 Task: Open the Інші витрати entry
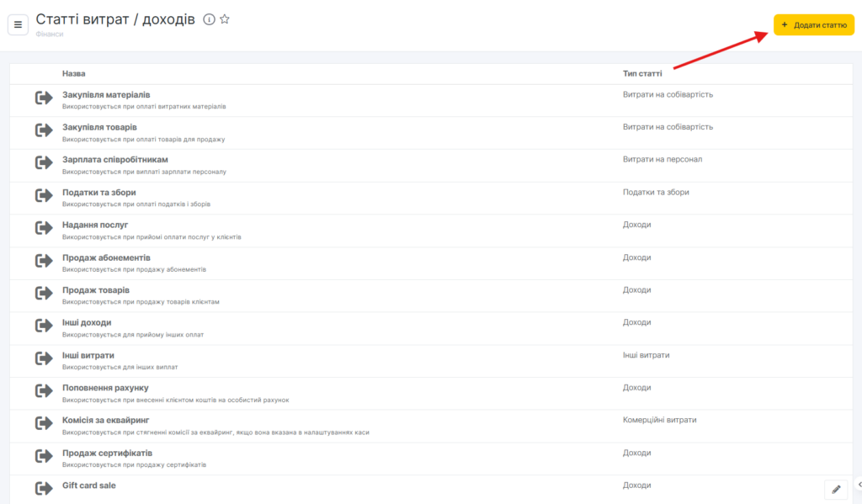88,355
